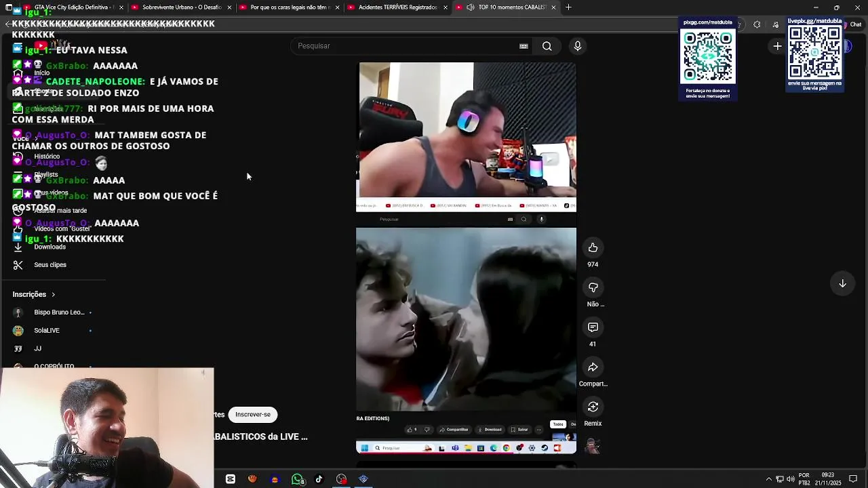Switch to the Por que os caras legais tab
Viewport: 868px width, 488px height.
tap(288, 7)
